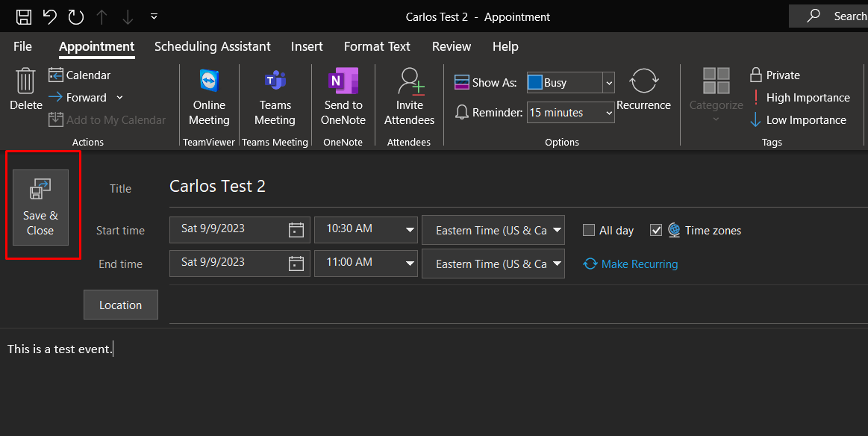Click the Title field Carlos Test 2
The width and height of the screenshot is (868, 436).
pyautogui.click(x=218, y=187)
